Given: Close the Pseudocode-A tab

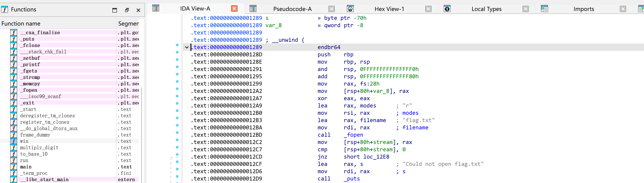Looking at the screenshot, I should (332, 9).
